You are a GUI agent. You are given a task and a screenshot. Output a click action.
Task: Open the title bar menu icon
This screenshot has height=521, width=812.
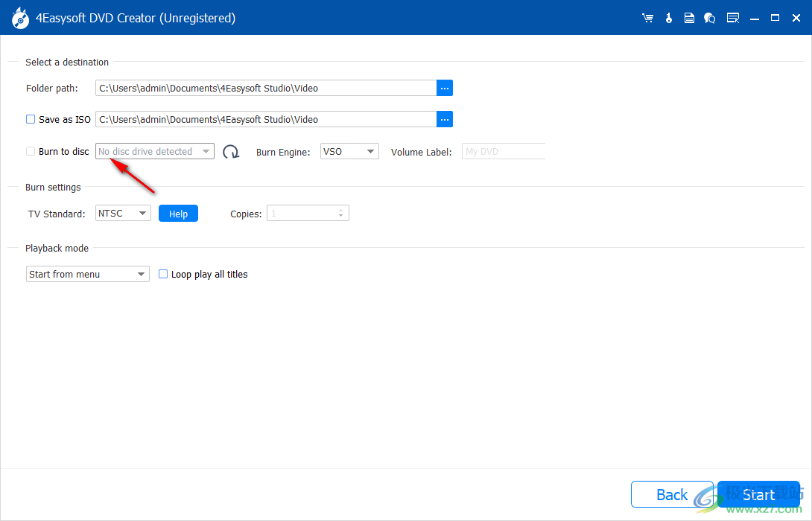click(x=733, y=18)
